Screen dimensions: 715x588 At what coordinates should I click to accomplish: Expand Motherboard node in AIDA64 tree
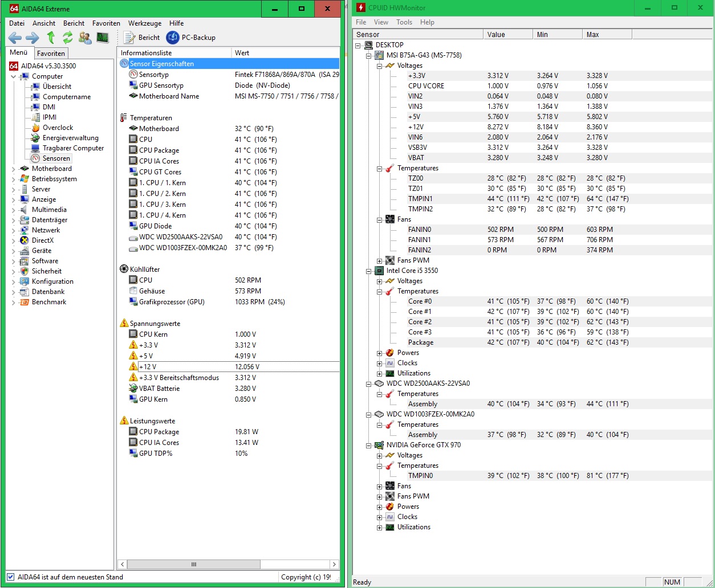(x=14, y=169)
